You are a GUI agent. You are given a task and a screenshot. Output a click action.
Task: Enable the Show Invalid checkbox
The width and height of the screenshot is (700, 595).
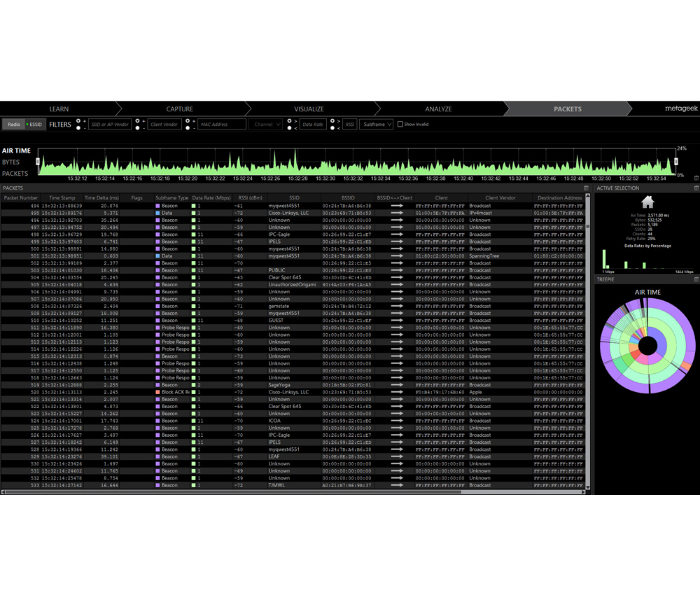point(400,124)
